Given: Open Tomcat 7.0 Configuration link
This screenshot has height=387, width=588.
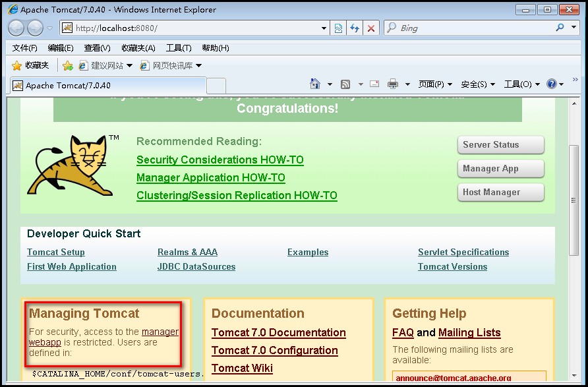Looking at the screenshot, I should tap(274, 350).
